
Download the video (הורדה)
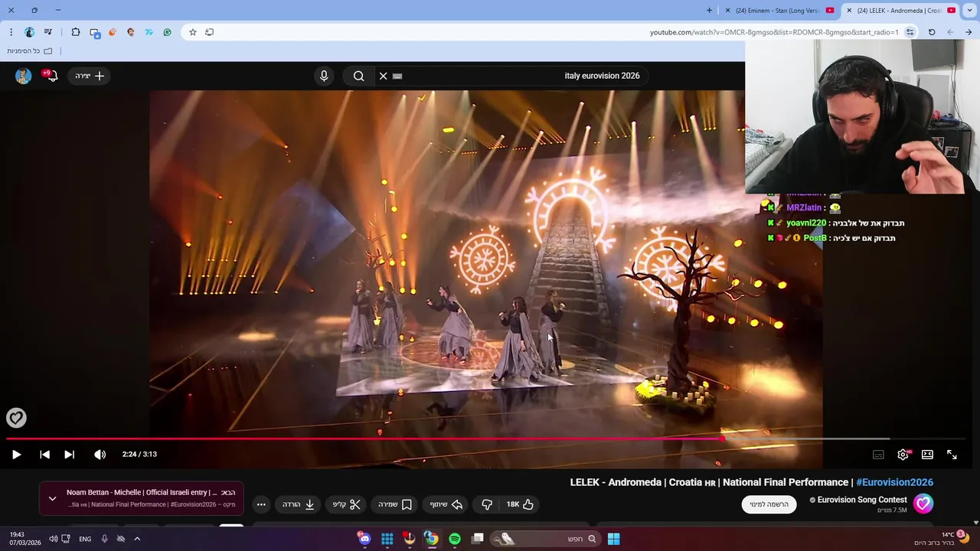[299, 504]
